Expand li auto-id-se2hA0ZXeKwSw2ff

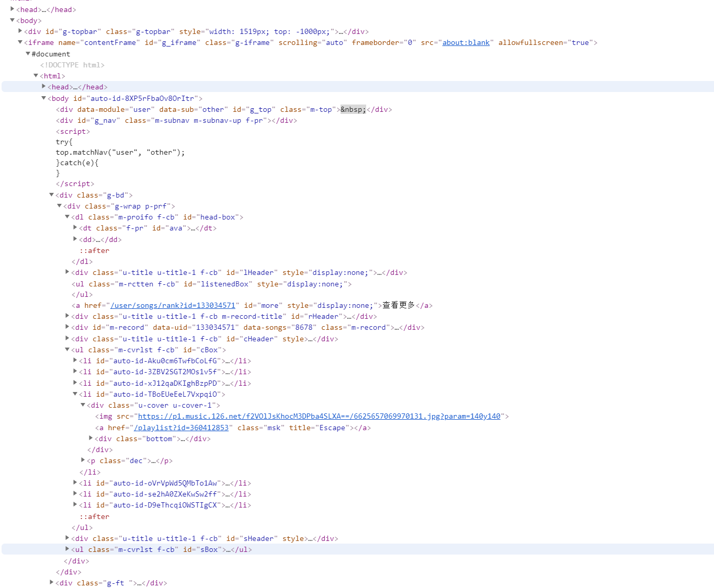pyautogui.click(x=75, y=493)
